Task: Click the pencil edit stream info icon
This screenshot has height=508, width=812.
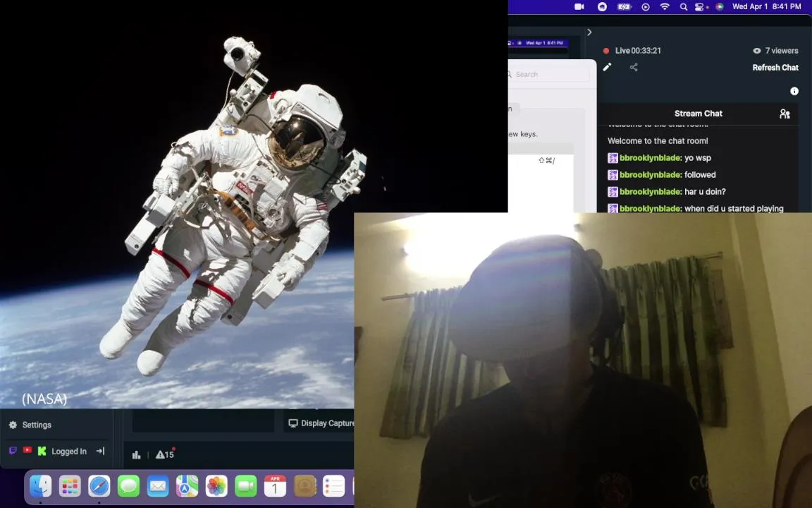Action: coord(607,67)
